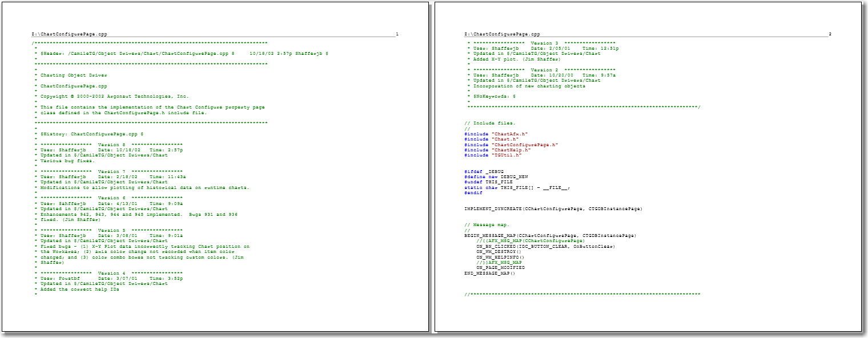
Task: Click the 'Date: 10/20/00 Time: 9:57a' line
Action: (x=541, y=75)
